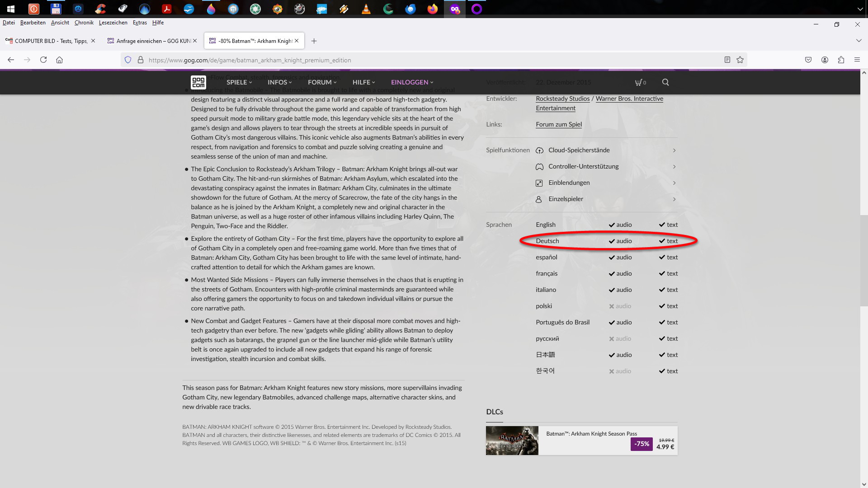Open the Winamp lightning bolt taskbar app

[344, 9]
